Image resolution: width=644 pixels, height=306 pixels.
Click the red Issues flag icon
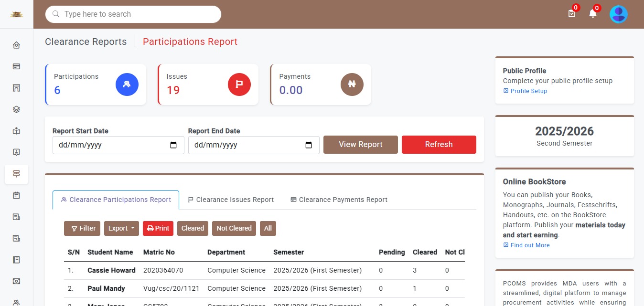pos(239,84)
